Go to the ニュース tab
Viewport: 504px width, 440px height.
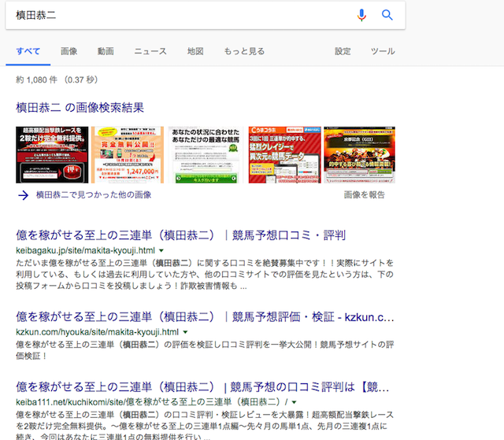[150, 51]
